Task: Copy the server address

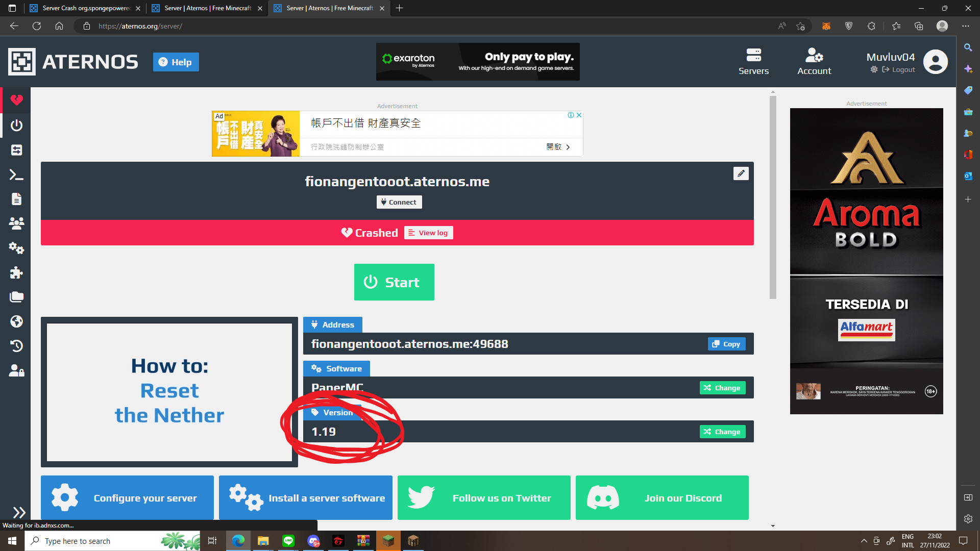Action: click(x=726, y=344)
